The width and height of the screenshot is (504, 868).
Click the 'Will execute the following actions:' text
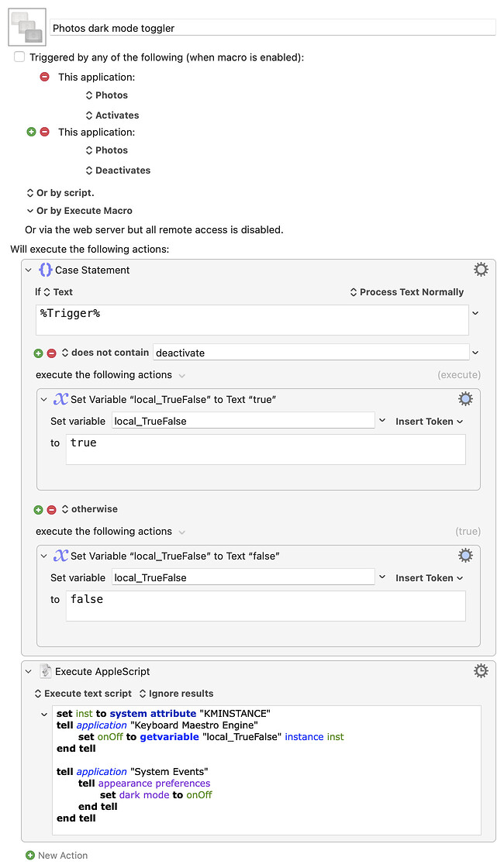pyautogui.click(x=90, y=249)
